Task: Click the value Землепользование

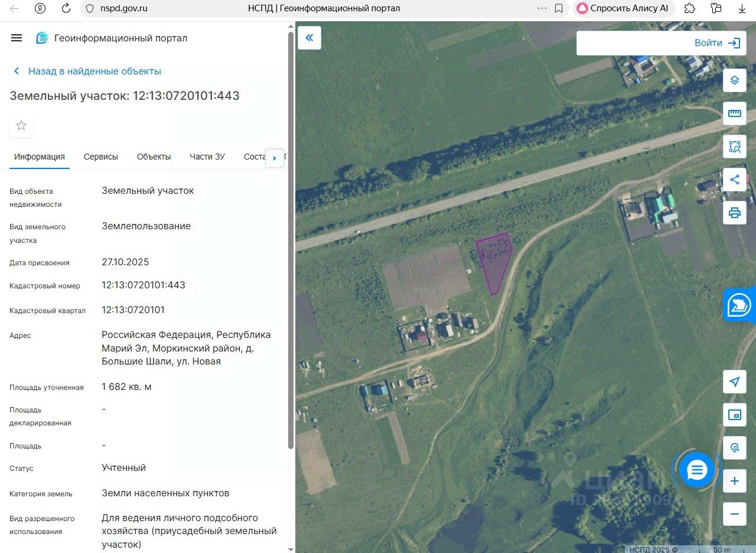Action: click(x=146, y=226)
